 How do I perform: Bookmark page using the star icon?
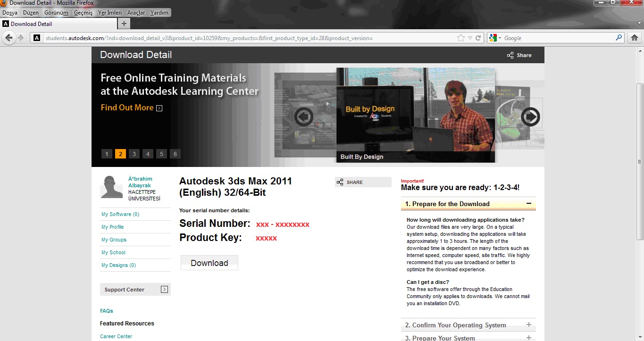coord(461,38)
